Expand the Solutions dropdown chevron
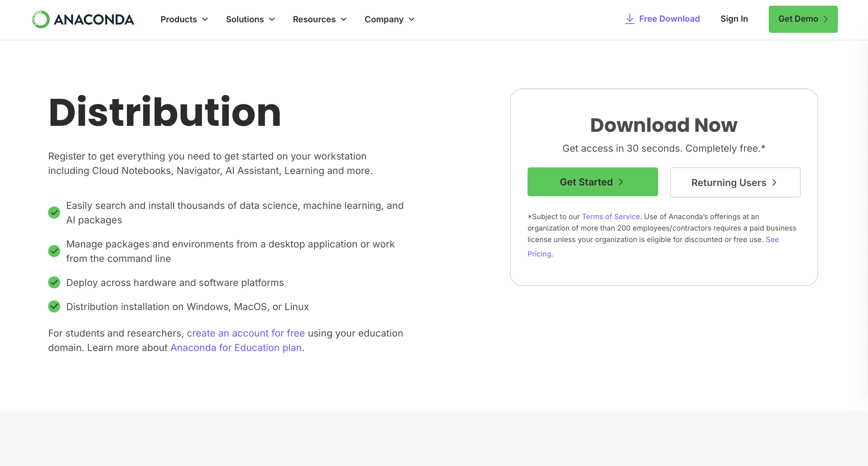The height and width of the screenshot is (466, 868). [272, 20]
